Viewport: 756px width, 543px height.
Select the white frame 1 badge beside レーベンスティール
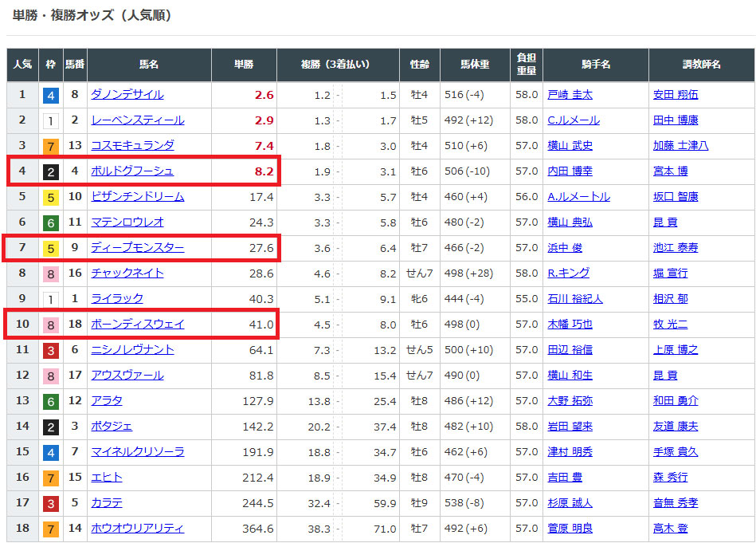point(51,120)
